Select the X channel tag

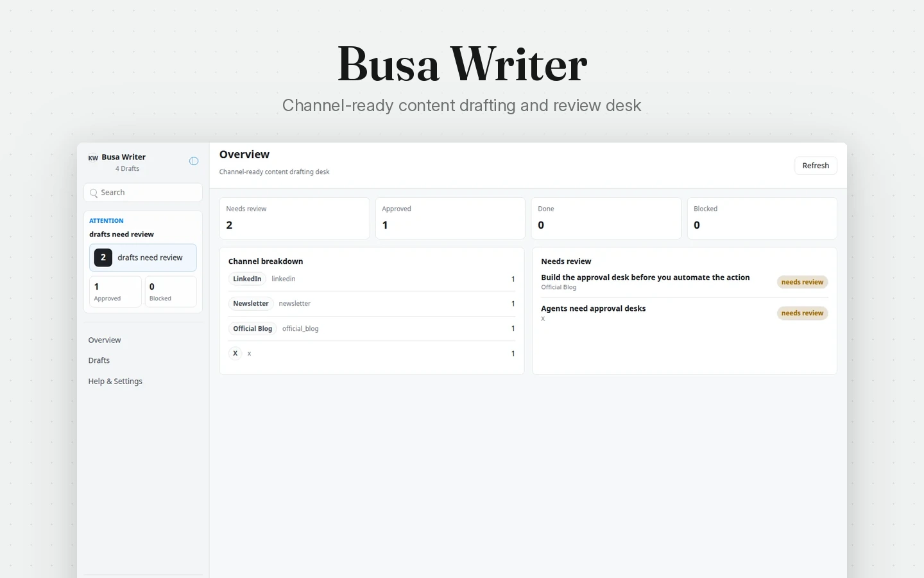pyautogui.click(x=235, y=353)
